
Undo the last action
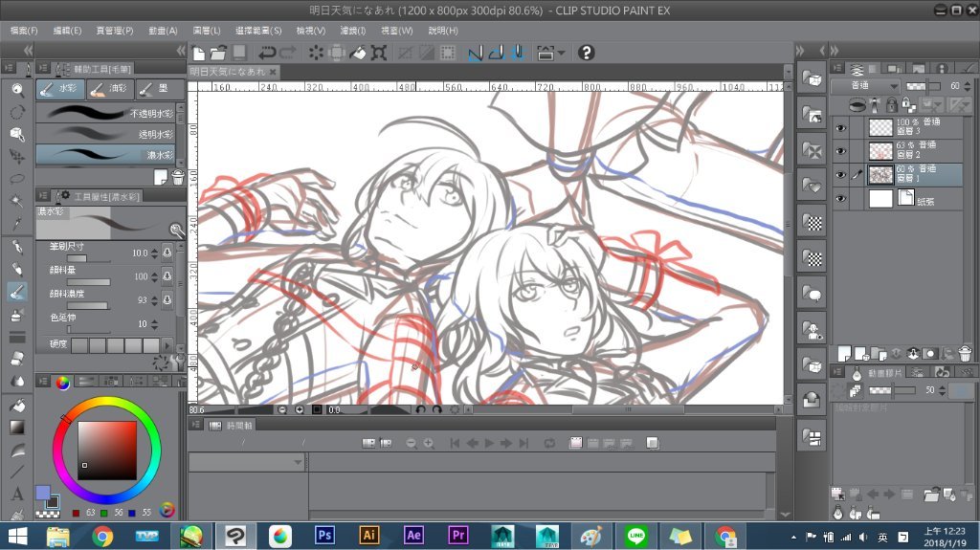[x=267, y=54]
